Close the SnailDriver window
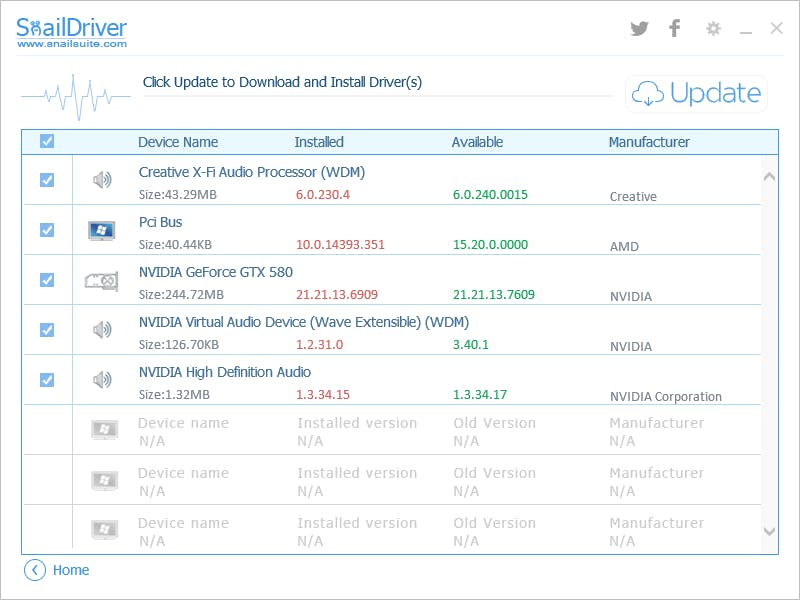Viewport: 800px width, 600px height. click(777, 28)
